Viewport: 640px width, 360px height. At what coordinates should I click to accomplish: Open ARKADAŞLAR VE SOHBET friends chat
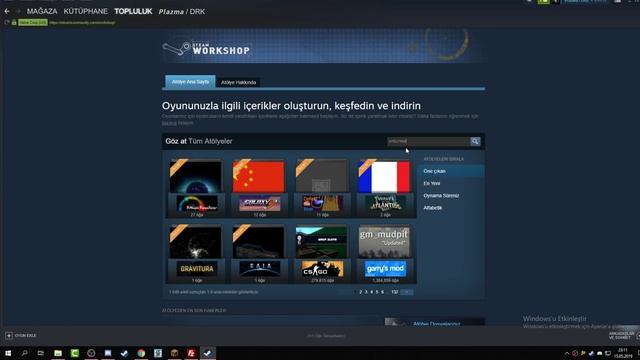tap(621, 336)
